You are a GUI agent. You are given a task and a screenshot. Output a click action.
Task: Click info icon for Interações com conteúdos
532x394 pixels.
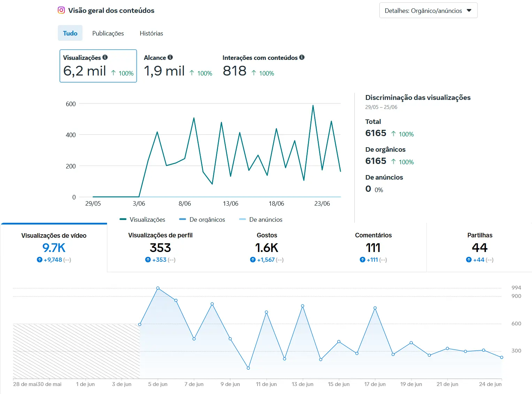[x=302, y=57]
